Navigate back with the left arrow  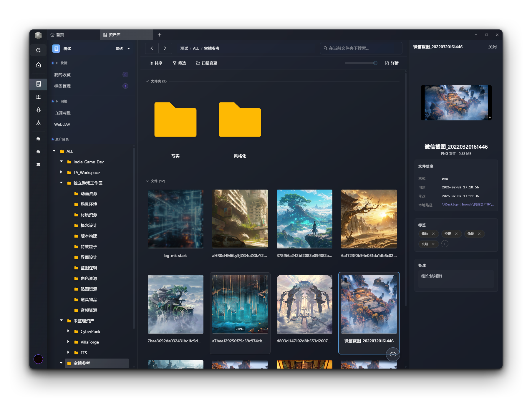click(152, 48)
